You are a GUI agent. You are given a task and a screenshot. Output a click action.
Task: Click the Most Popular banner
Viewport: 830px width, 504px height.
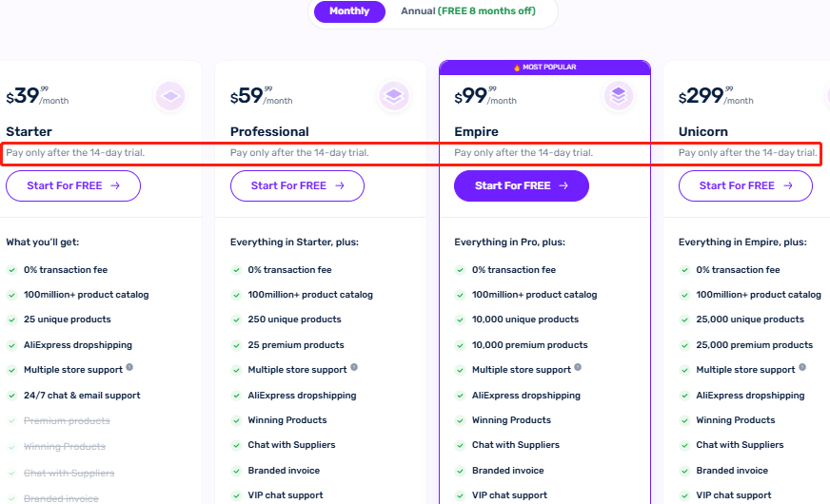pyautogui.click(x=544, y=68)
